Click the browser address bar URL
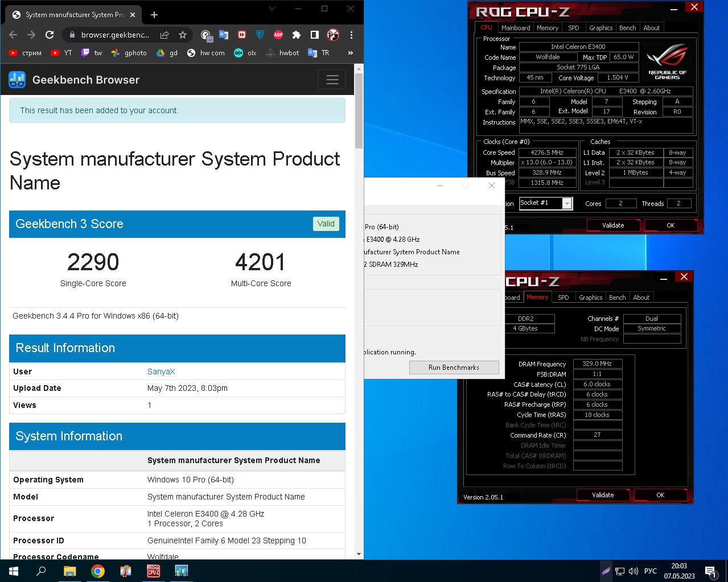The height and width of the screenshot is (582, 728). click(115, 35)
